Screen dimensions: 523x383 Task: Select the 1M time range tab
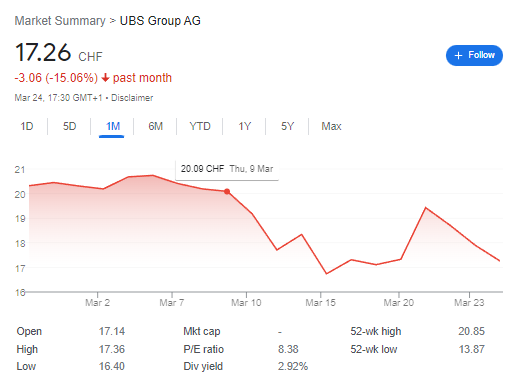tap(112, 126)
